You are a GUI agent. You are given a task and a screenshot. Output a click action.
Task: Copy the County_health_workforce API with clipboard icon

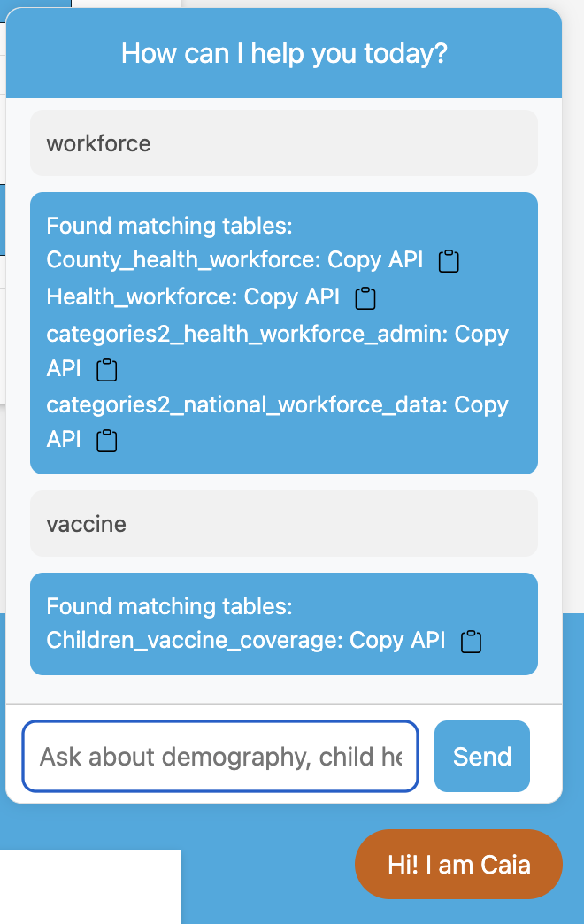pyautogui.click(x=449, y=261)
